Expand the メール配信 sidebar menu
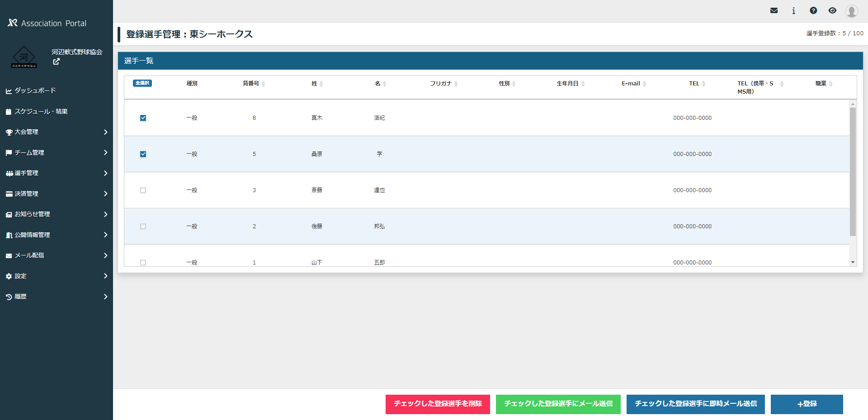Screen dimensions: 868x420 [x=57, y=255]
